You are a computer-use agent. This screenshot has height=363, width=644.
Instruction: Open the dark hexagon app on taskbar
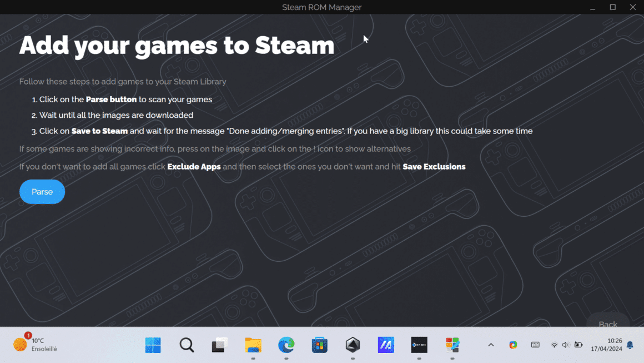click(353, 345)
